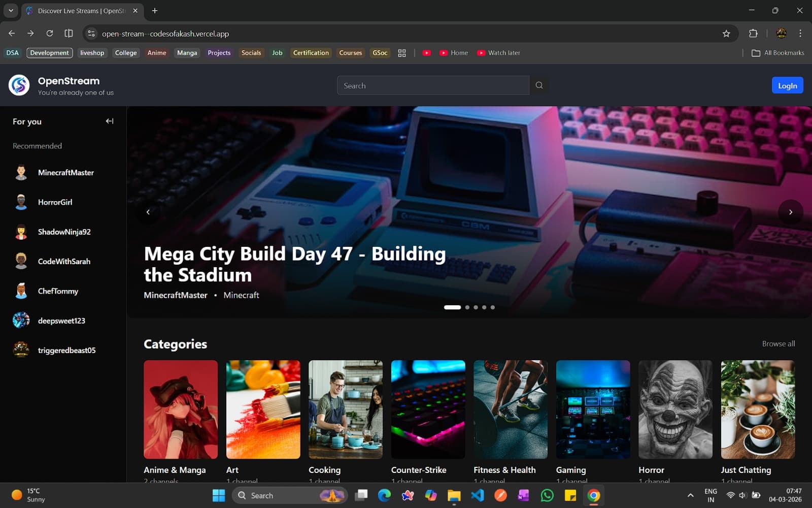Open the Just Chatting category thumbnail

coord(758,409)
